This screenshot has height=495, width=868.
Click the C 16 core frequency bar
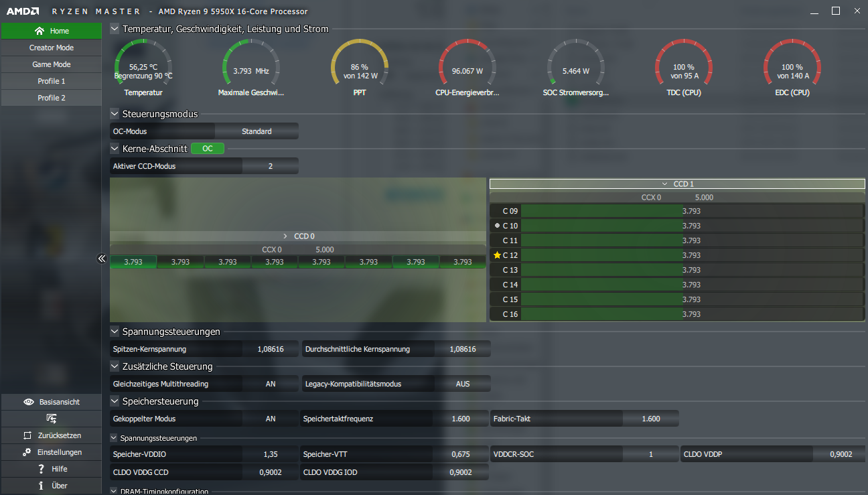tap(692, 314)
